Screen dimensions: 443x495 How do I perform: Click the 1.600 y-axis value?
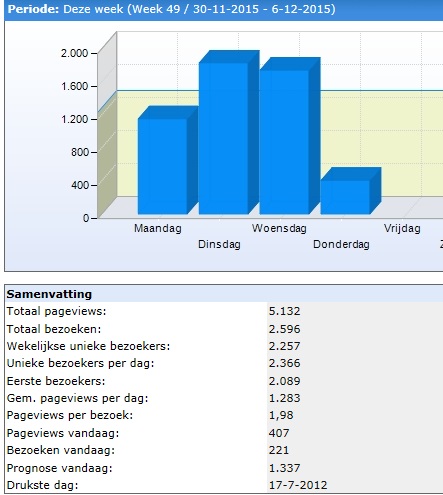click(x=74, y=86)
